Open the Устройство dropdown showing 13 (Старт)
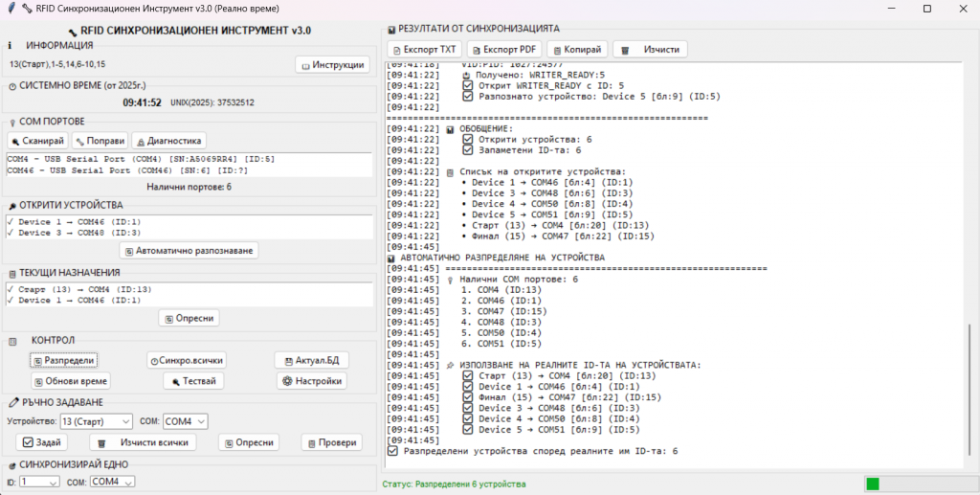The height and width of the screenshot is (495, 980). (96, 421)
